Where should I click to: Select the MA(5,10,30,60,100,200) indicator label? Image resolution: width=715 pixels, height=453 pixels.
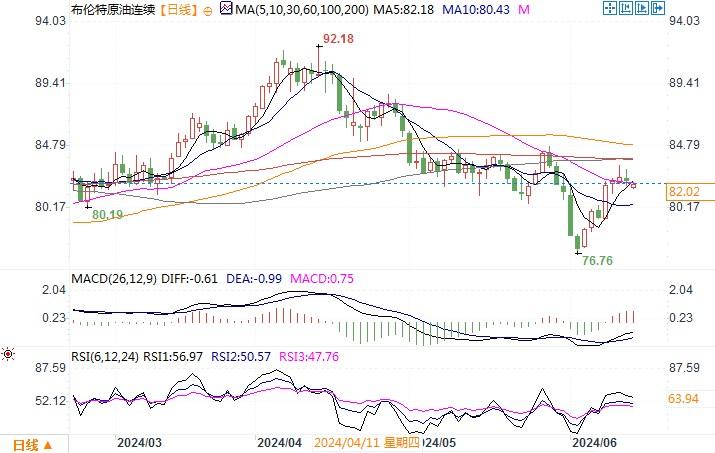point(302,9)
